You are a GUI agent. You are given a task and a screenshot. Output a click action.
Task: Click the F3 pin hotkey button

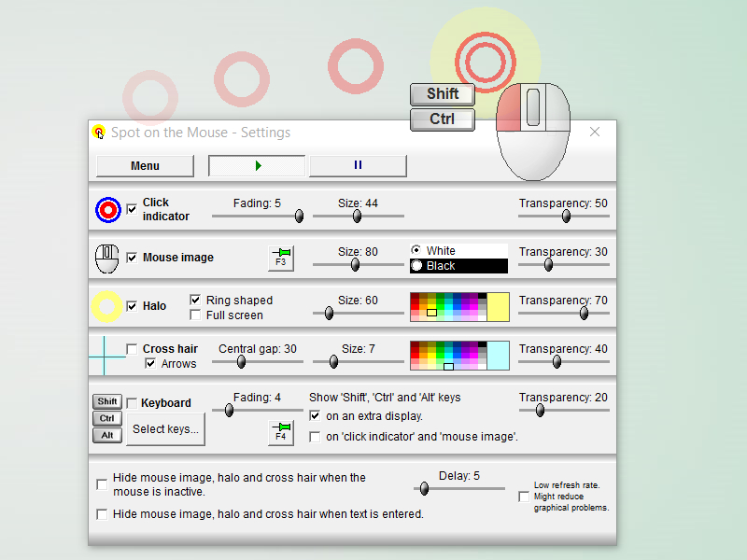pos(281,259)
